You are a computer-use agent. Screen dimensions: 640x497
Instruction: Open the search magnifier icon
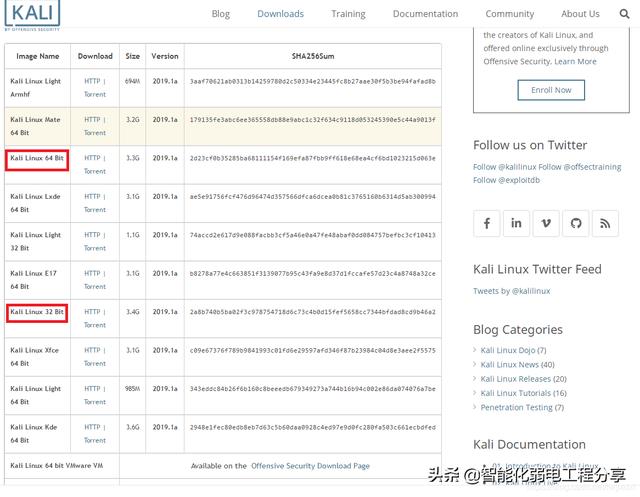[x=624, y=14]
